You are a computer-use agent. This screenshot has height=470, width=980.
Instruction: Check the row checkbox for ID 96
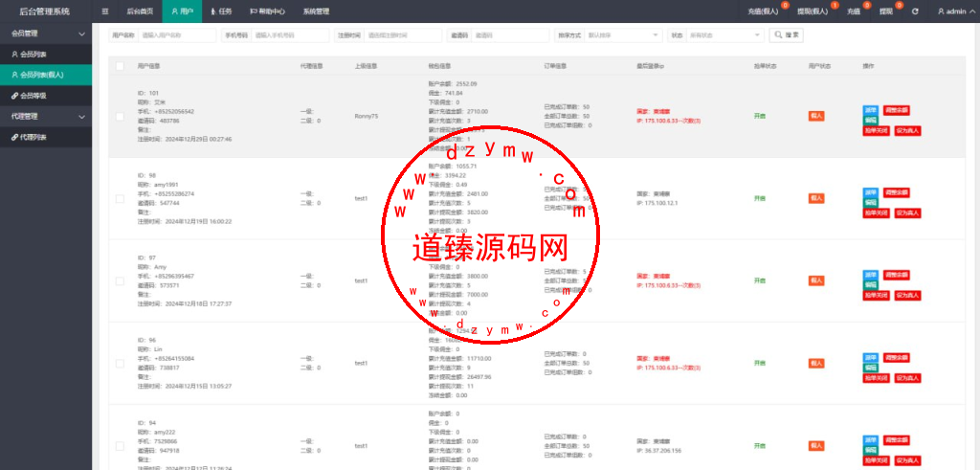click(120, 364)
